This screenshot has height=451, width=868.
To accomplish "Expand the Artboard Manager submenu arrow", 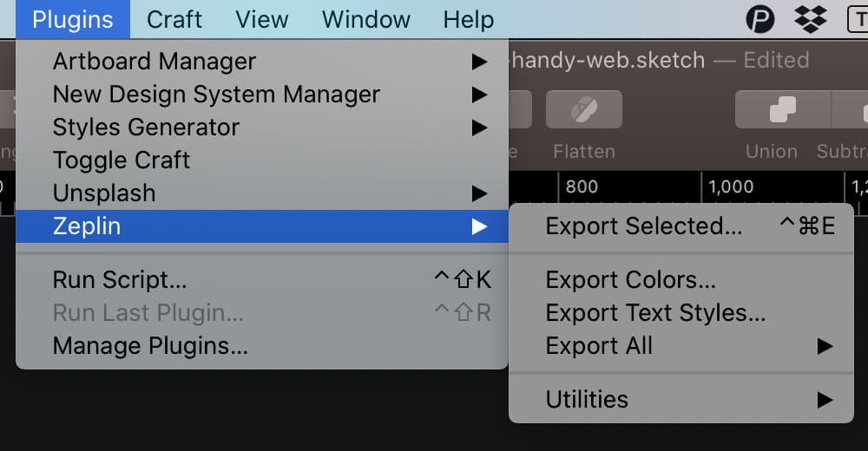I will coord(479,62).
